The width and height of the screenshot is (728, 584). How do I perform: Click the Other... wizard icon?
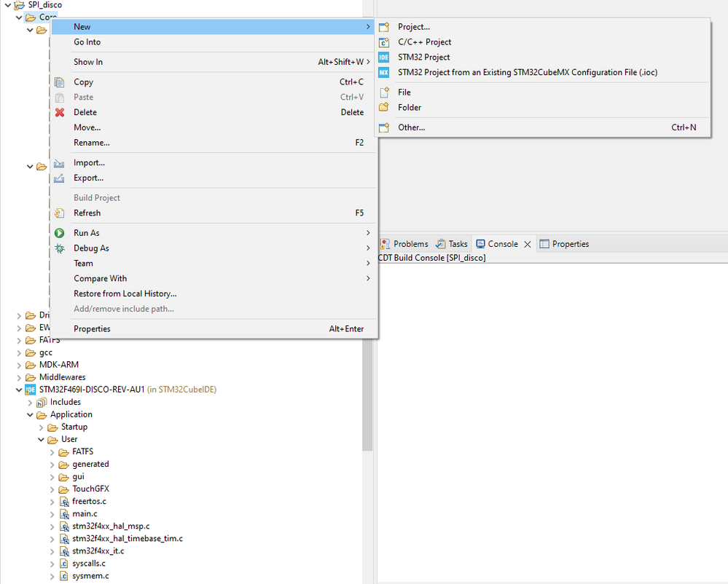coord(384,127)
